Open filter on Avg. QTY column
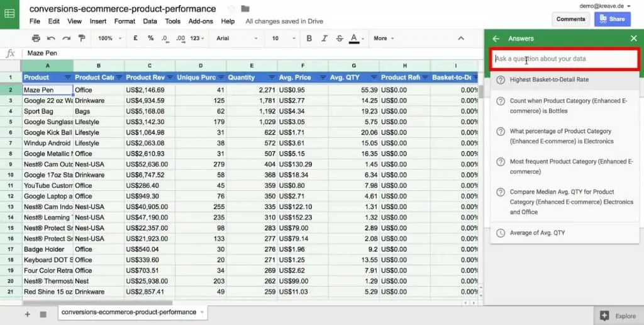This screenshot has width=644, height=325. point(374,77)
